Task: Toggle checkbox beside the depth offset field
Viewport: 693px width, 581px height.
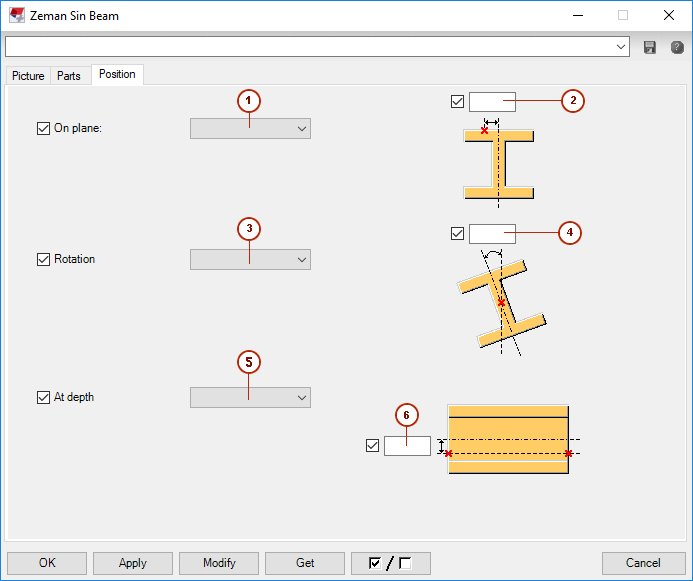Action: (x=373, y=445)
